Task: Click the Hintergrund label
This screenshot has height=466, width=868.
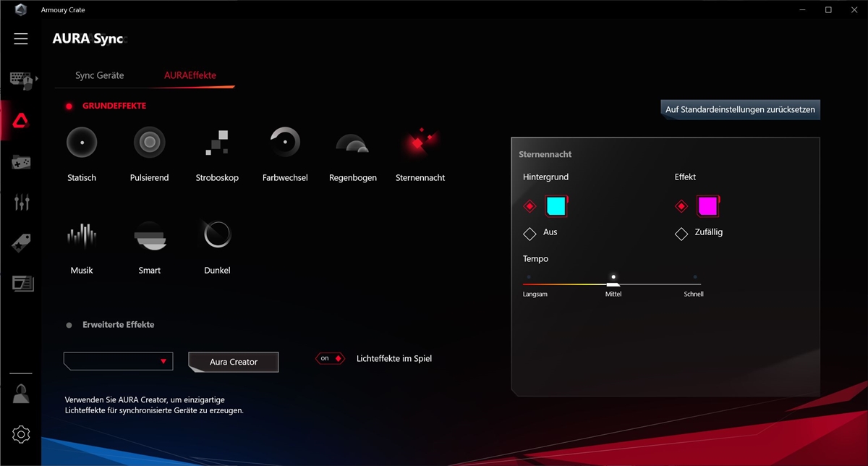Action: pyautogui.click(x=546, y=177)
